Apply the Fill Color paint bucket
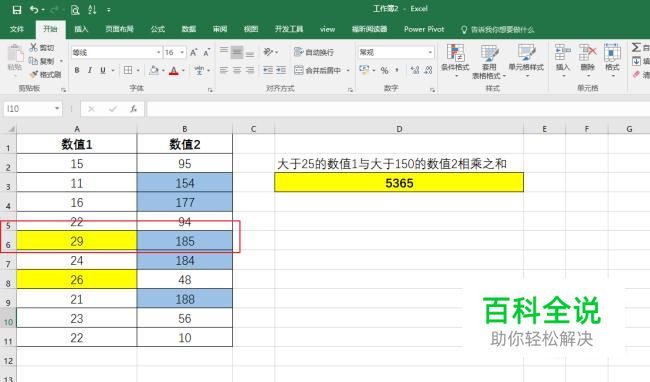 [x=154, y=70]
